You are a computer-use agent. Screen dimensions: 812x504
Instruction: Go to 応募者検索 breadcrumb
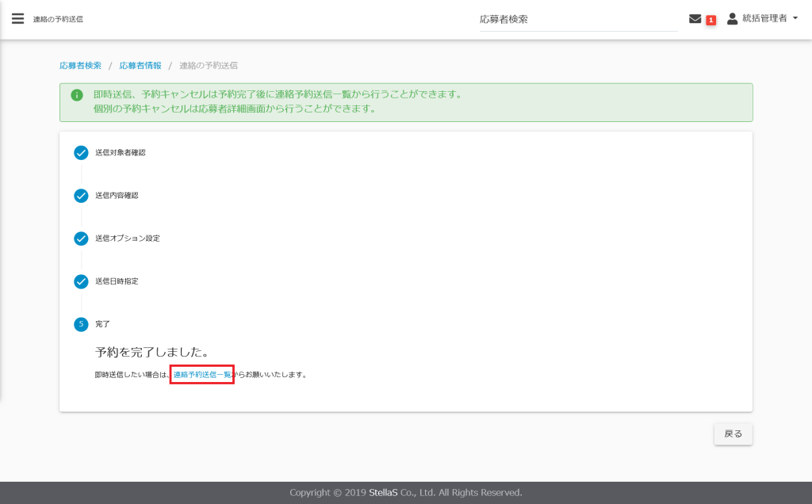[80, 65]
